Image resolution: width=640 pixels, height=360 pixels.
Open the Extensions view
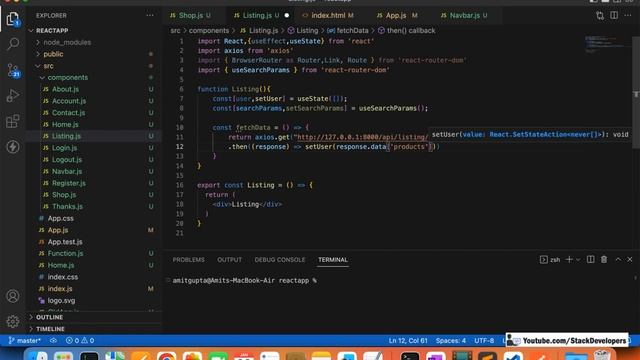pyautogui.click(x=13, y=121)
